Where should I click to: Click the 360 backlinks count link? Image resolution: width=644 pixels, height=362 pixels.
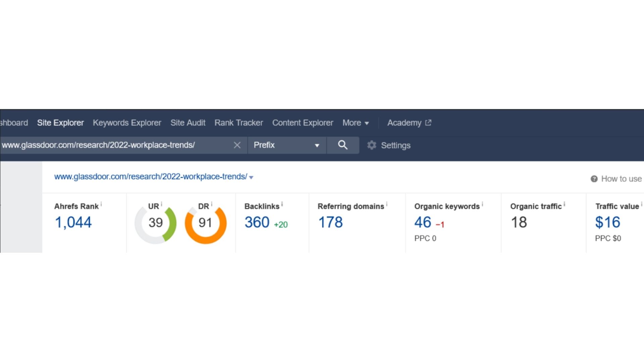(x=257, y=222)
